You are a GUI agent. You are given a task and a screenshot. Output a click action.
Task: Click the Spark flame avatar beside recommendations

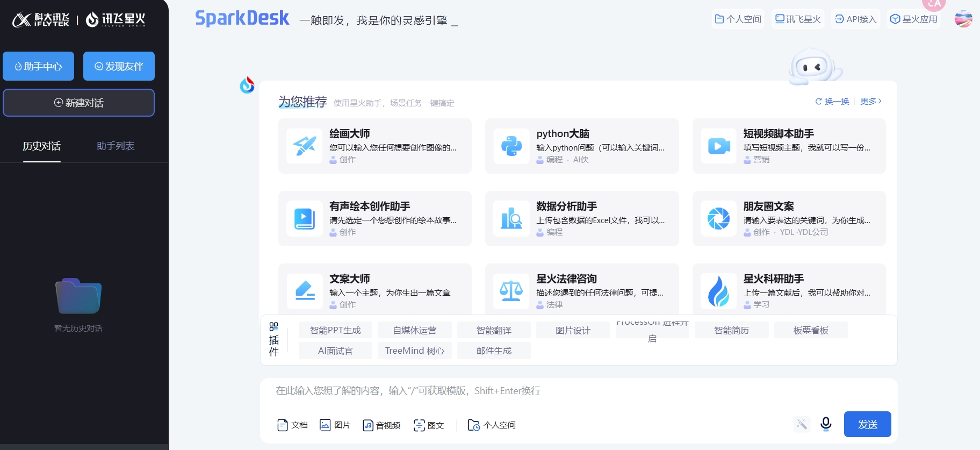coord(247,84)
